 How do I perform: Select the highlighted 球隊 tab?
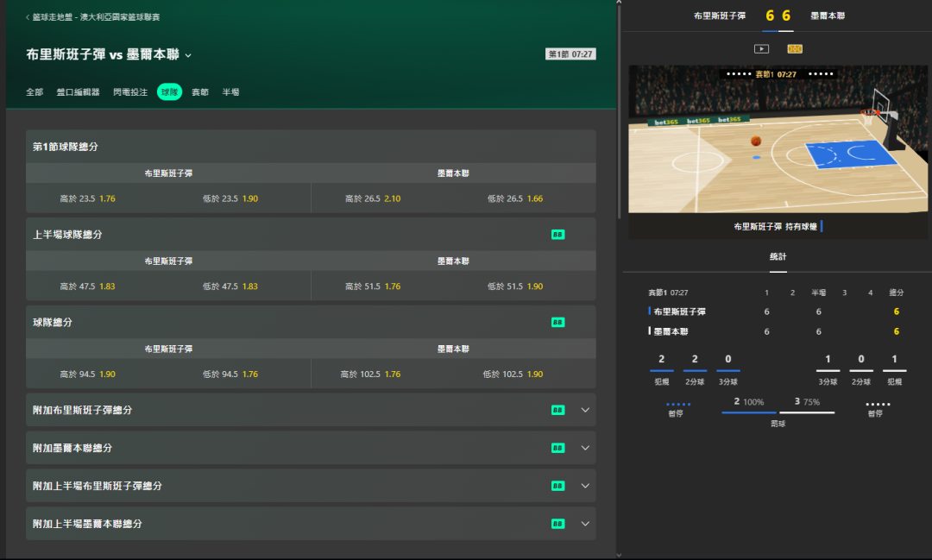pos(169,92)
